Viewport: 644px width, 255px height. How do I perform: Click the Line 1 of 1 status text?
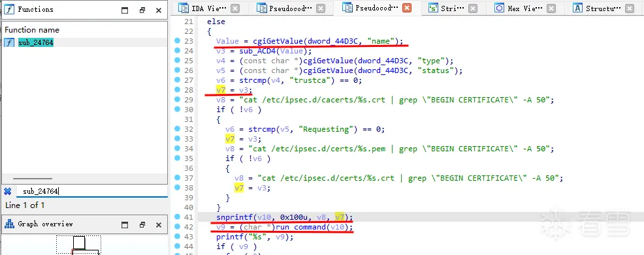[25, 205]
